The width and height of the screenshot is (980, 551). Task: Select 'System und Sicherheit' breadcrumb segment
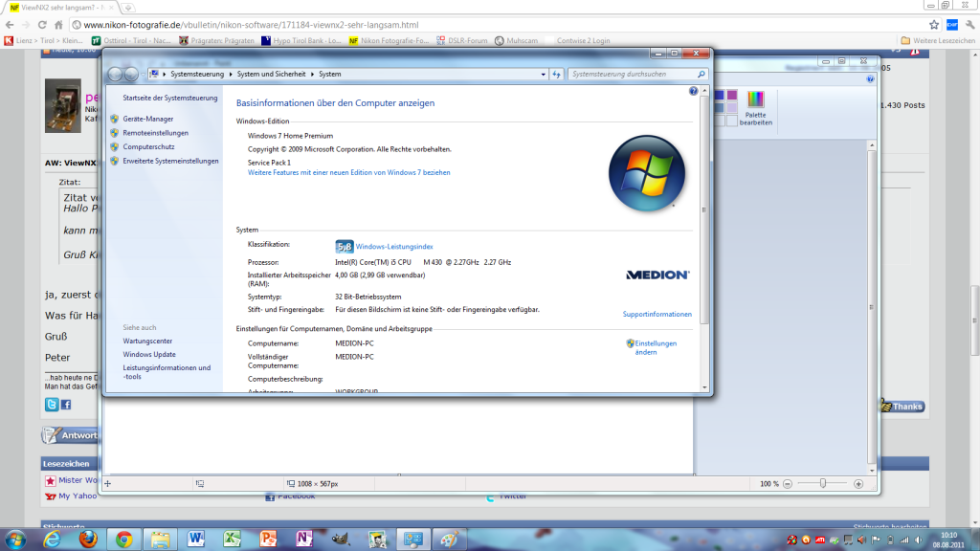point(271,75)
